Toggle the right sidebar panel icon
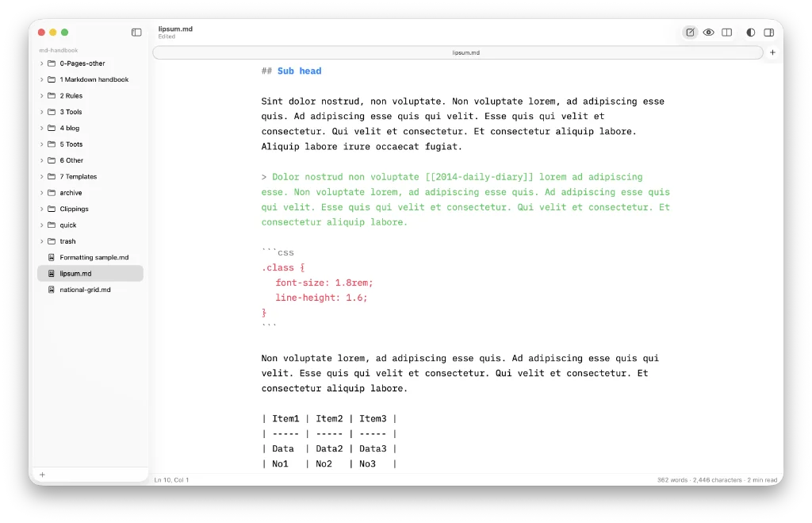The width and height of the screenshot is (812, 523). (769, 32)
